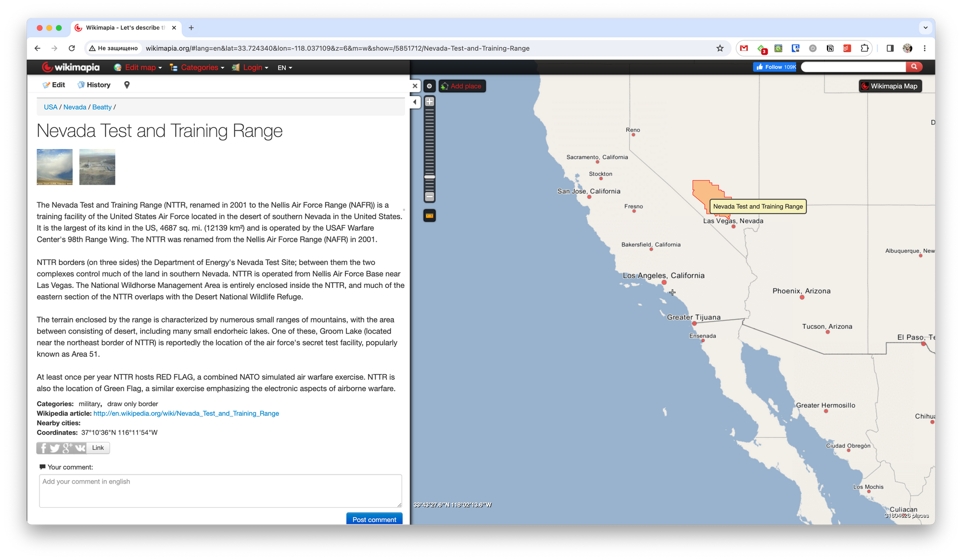Share via the Twitter icon
Viewport: 962px width, 560px height.
tap(55, 448)
